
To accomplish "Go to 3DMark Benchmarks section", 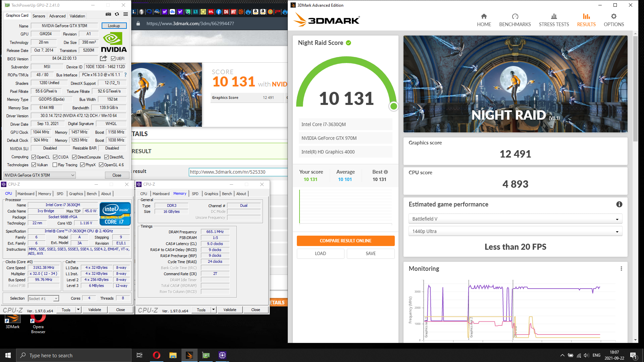I will pos(515,20).
